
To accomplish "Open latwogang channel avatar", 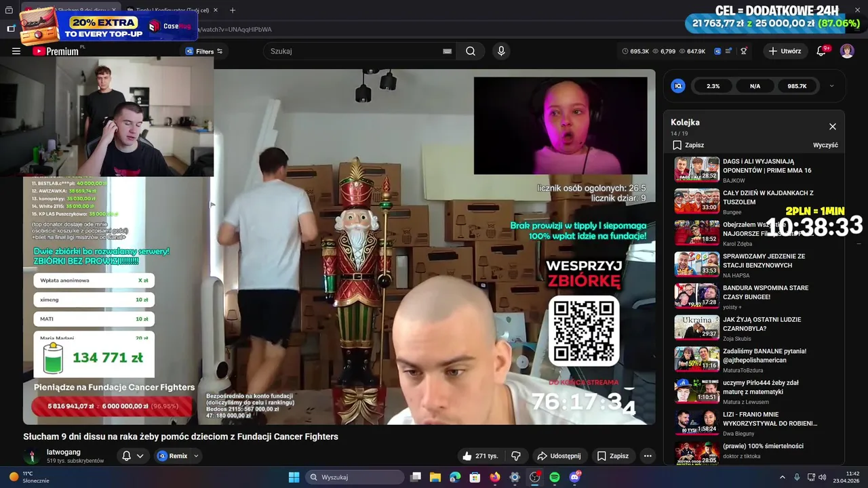I will [x=31, y=456].
